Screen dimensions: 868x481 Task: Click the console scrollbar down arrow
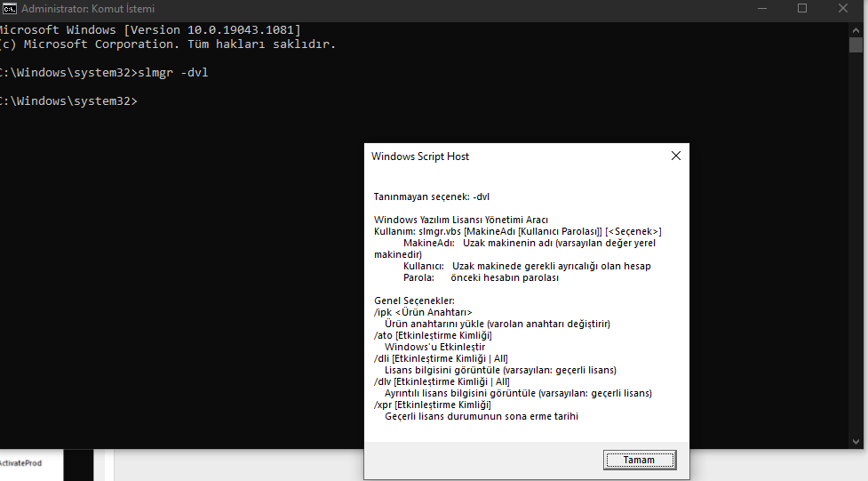[856, 442]
